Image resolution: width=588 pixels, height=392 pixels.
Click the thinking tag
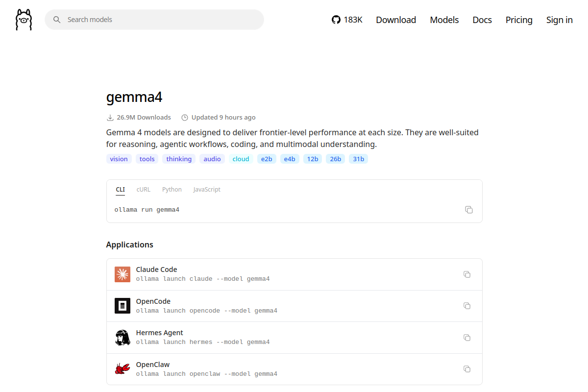tap(179, 159)
